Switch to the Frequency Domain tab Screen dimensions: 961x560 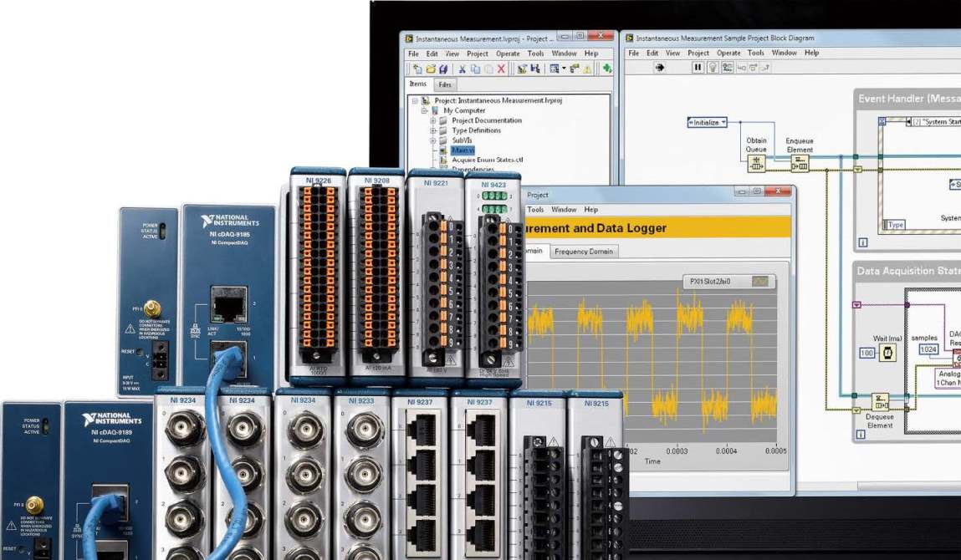(x=584, y=252)
